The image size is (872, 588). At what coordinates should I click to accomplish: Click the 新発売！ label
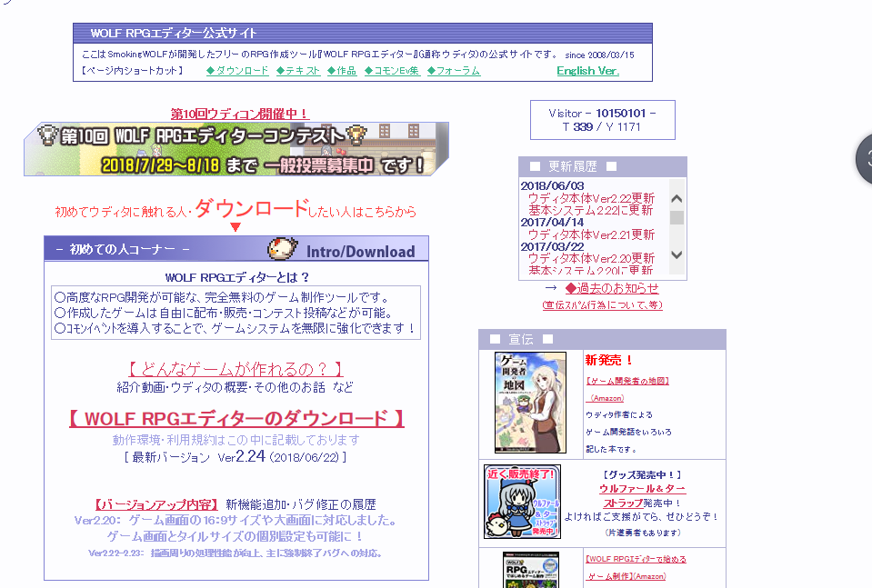(x=608, y=360)
